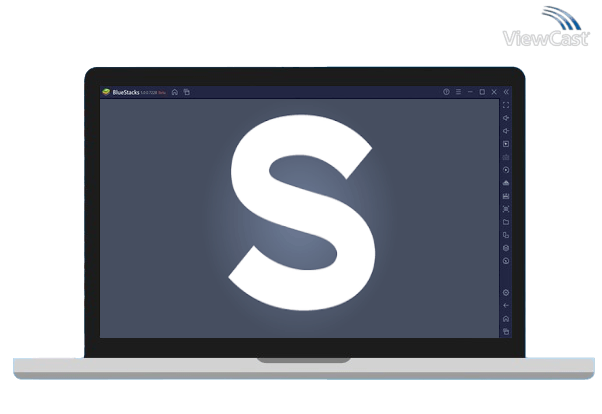Open the recent apps icon at the sidebar bottom
This screenshot has height=414, width=602.
tap(506, 331)
